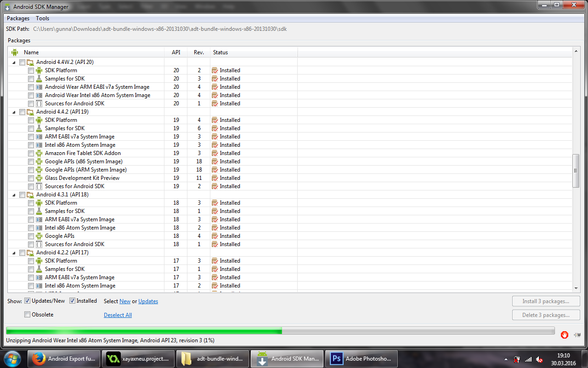Click the Updates selection link
This screenshot has width=588, height=368.
click(x=148, y=301)
